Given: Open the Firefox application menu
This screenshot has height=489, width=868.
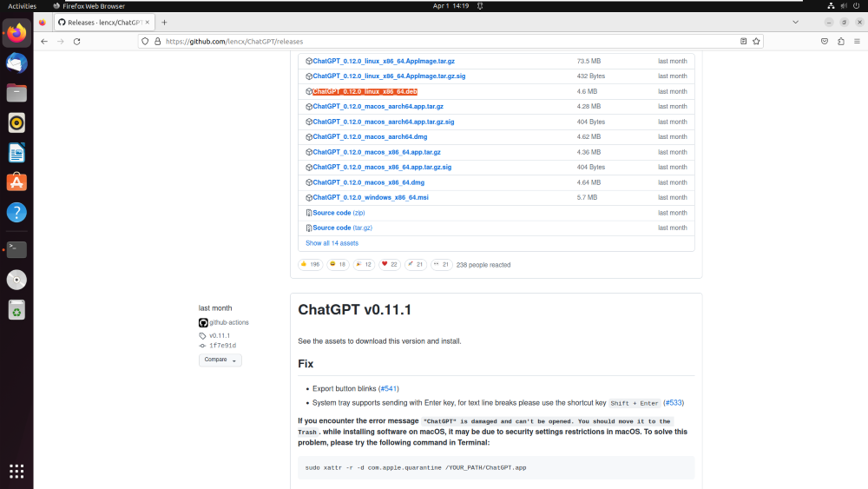Looking at the screenshot, I should (x=857, y=42).
